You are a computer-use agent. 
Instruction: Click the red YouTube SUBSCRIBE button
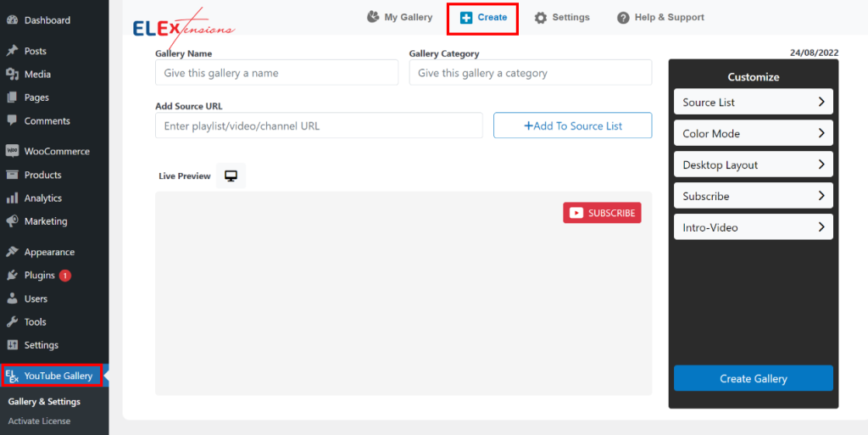pyautogui.click(x=603, y=213)
